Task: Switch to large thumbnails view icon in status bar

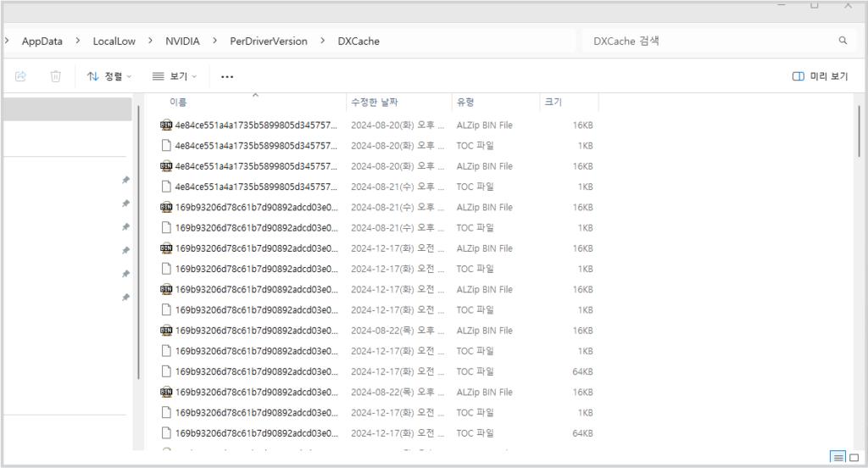Action: pos(854,458)
